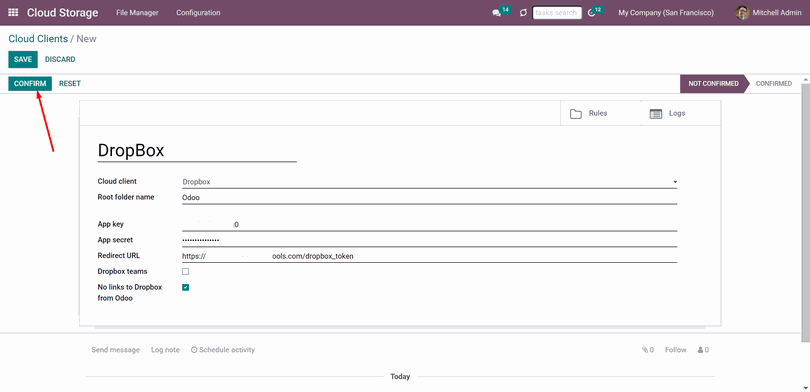This screenshot has height=392, width=810.
Task: Open the Configuration menu
Action: pos(198,12)
